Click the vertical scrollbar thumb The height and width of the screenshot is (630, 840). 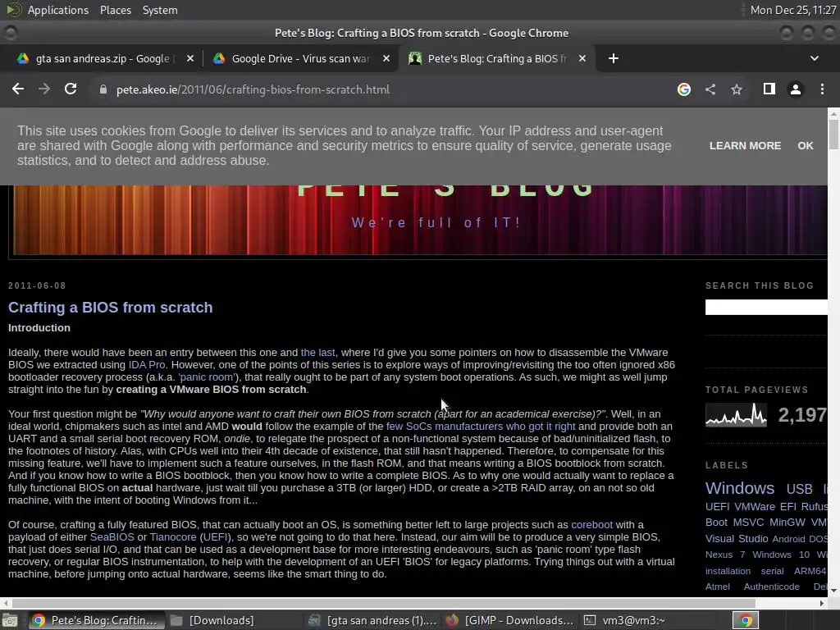pyautogui.click(x=833, y=135)
